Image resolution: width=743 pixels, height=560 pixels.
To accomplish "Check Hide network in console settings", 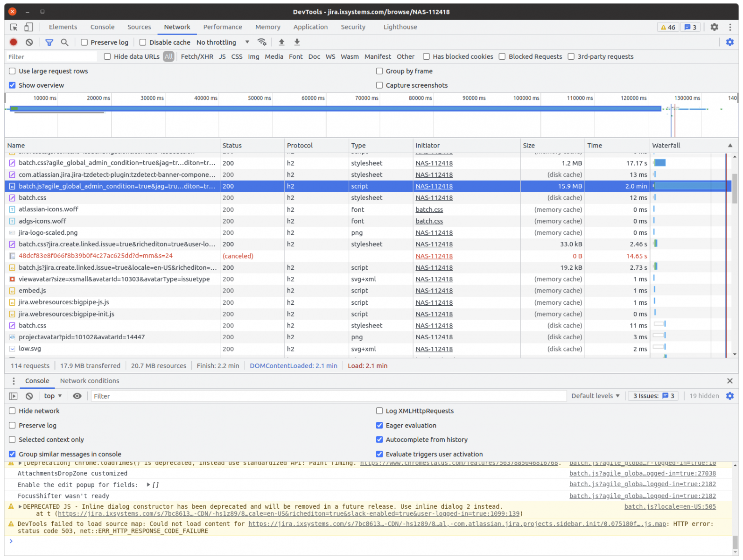I will 12,411.
